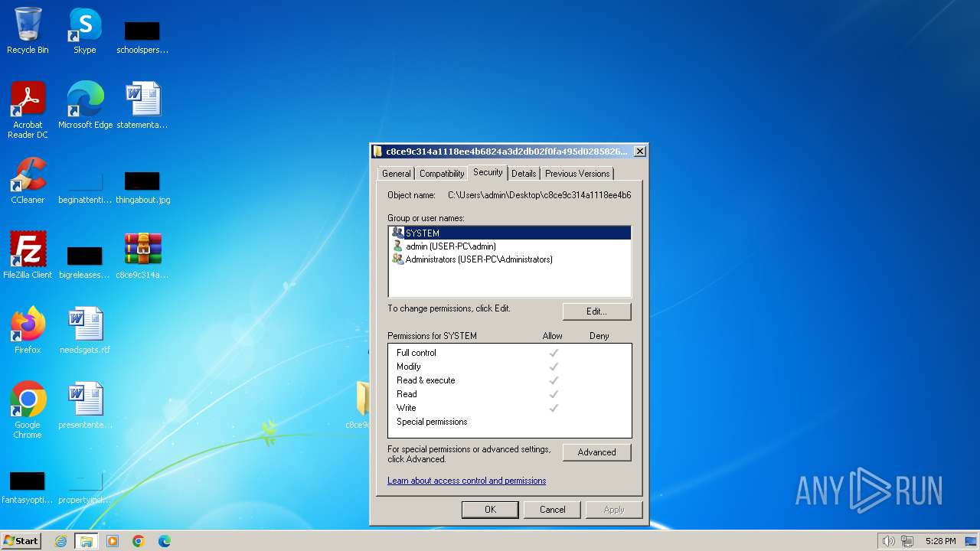Screen dimensions: 980x551
Task: Open the Recycle Bin desktop icon
Action: point(28,31)
